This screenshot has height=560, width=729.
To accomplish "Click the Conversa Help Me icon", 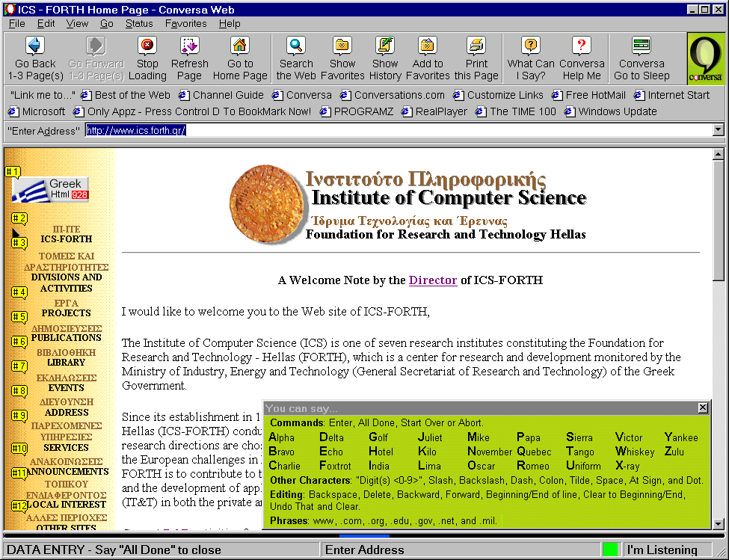I will pos(582,46).
